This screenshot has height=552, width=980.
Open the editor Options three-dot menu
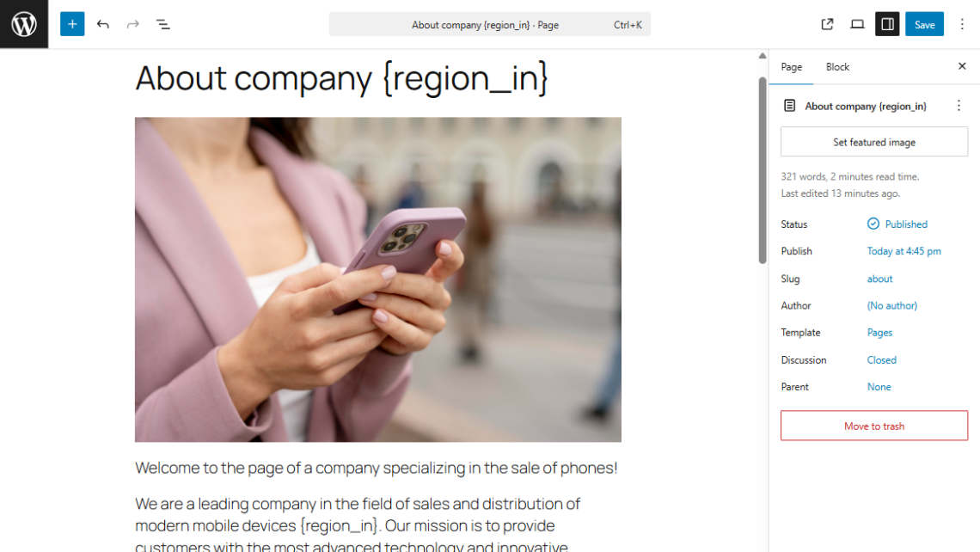click(x=962, y=24)
